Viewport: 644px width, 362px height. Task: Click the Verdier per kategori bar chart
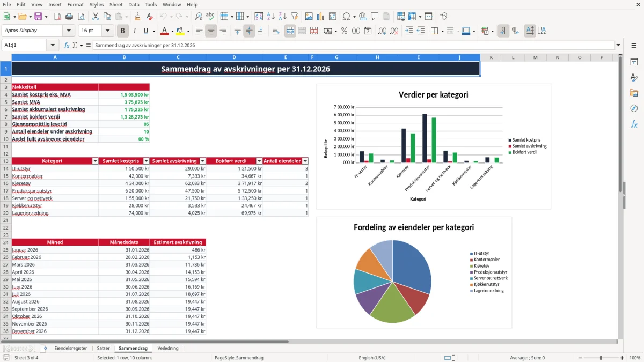[433, 146]
